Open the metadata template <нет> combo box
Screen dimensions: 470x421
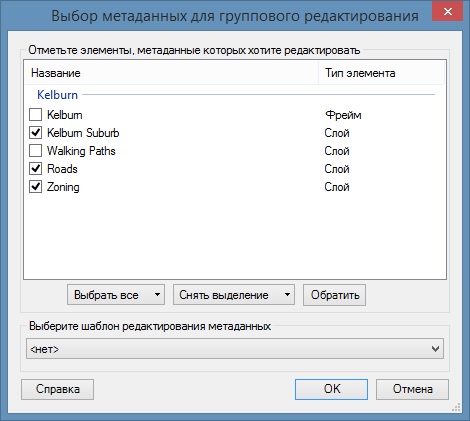point(235,349)
